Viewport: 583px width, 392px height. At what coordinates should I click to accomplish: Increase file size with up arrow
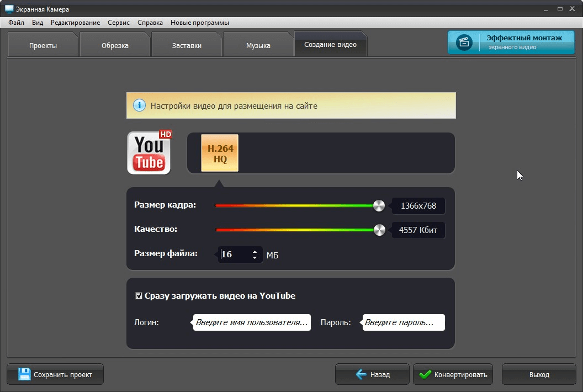(255, 251)
